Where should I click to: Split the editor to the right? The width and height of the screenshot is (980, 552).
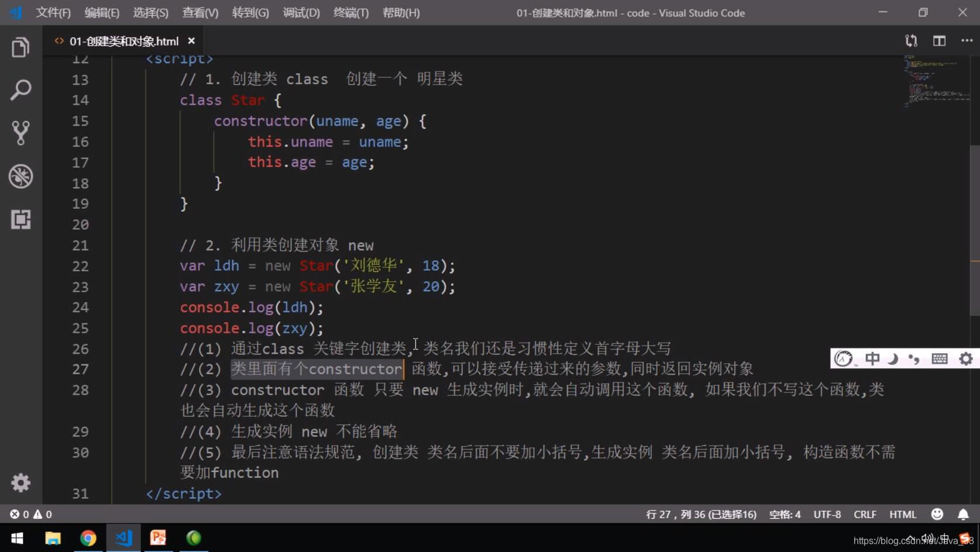tap(939, 41)
